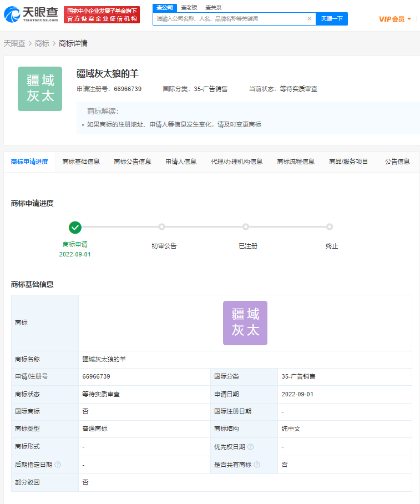Open the 商标流程信息 tab
Image resolution: width=420 pixels, height=504 pixels.
(296, 162)
